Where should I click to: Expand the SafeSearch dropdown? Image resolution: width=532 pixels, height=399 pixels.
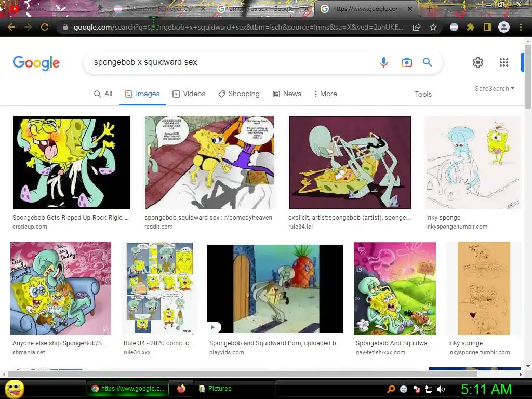coord(495,88)
